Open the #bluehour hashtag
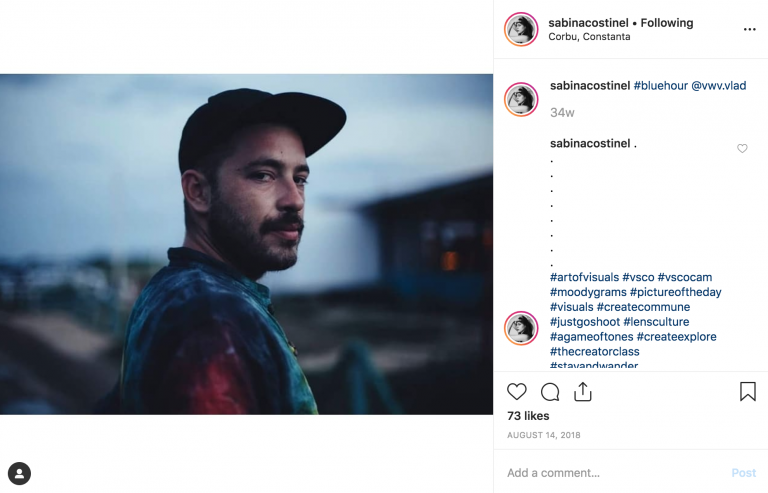The width and height of the screenshot is (768, 493). pyautogui.click(x=661, y=86)
